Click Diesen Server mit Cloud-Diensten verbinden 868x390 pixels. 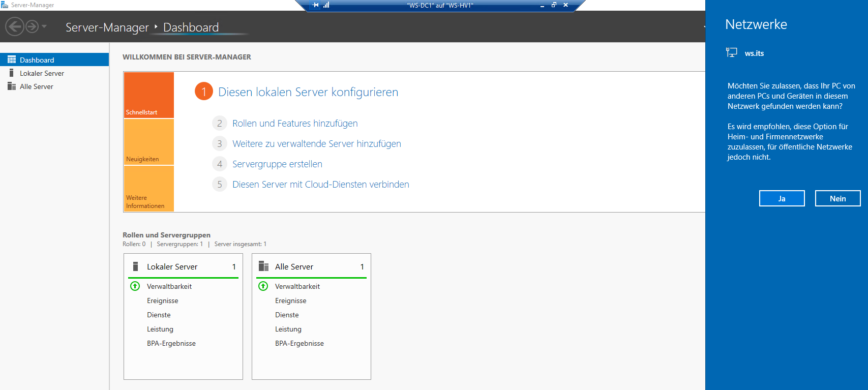[321, 185]
